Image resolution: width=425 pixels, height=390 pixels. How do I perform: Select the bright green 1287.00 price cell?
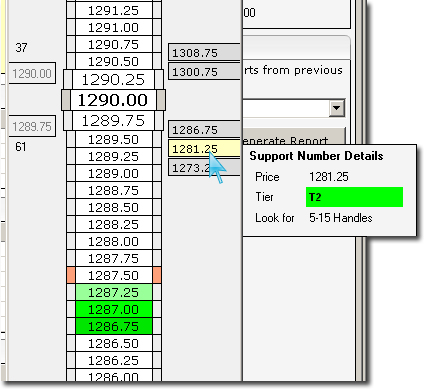click(x=114, y=309)
